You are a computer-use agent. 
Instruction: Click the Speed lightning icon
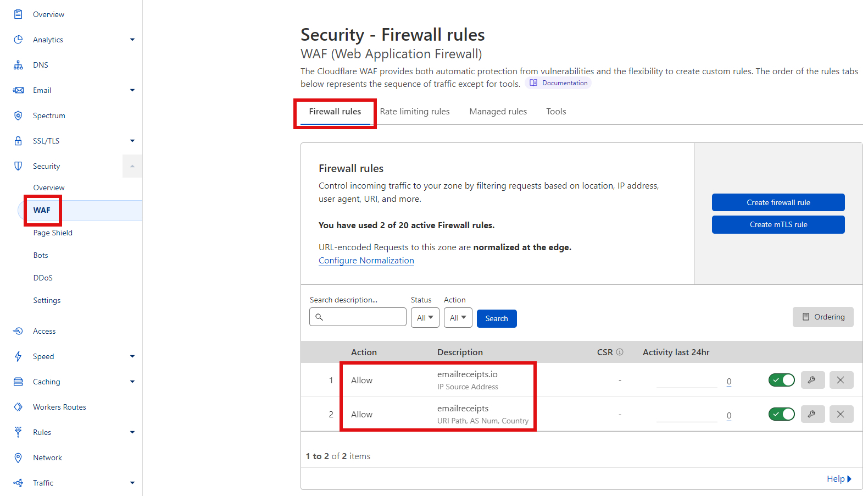18,356
